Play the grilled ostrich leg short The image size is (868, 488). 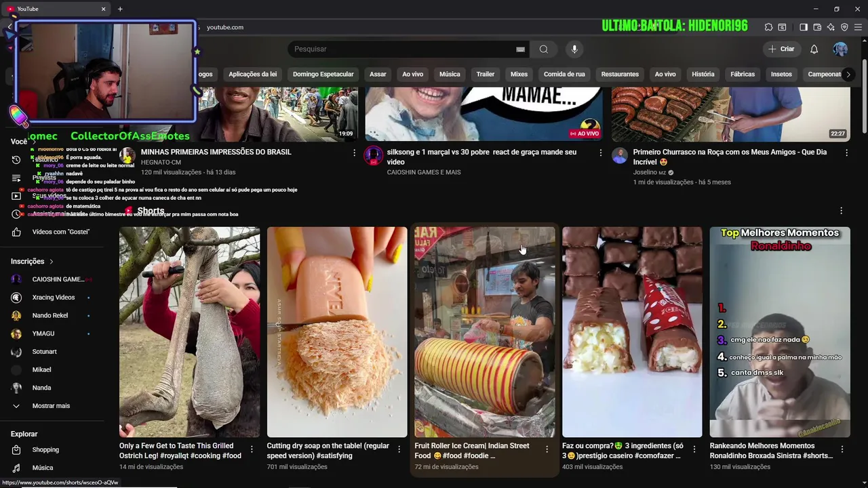189,332
